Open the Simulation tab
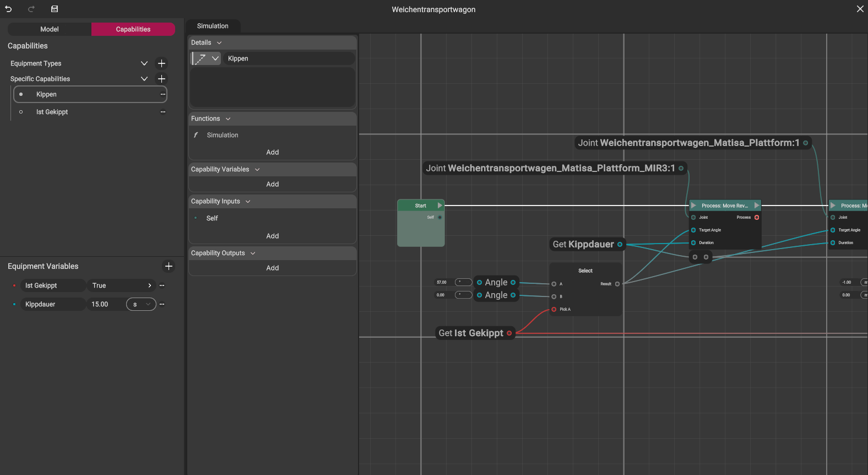Screen dimensions: 868x475 coord(213,26)
